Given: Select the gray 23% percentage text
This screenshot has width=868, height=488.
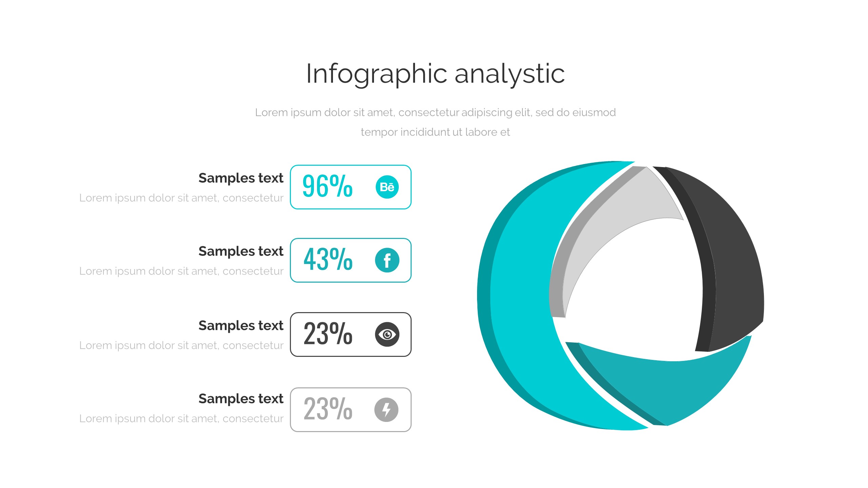Looking at the screenshot, I should [328, 409].
